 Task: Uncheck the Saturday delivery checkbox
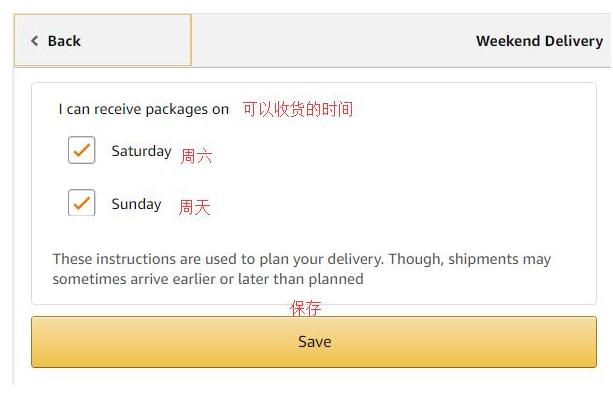pyautogui.click(x=82, y=151)
